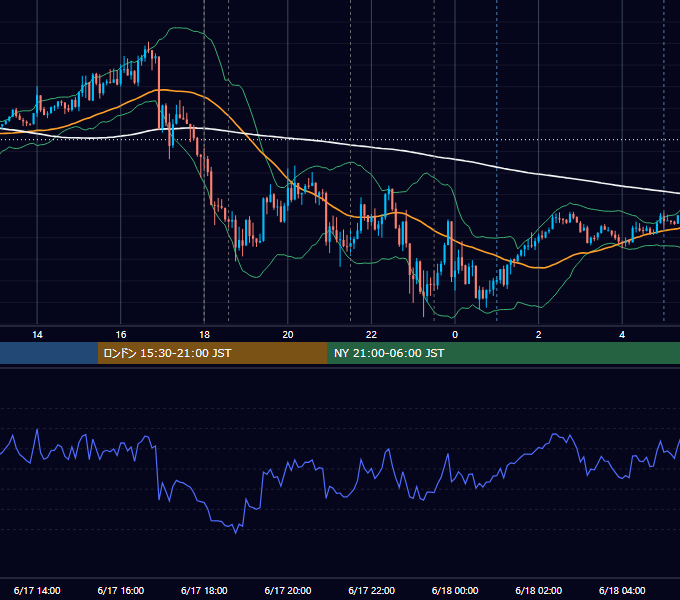Select the blue session band before ロンドン
Screen dimensions: 680x600
49,353
